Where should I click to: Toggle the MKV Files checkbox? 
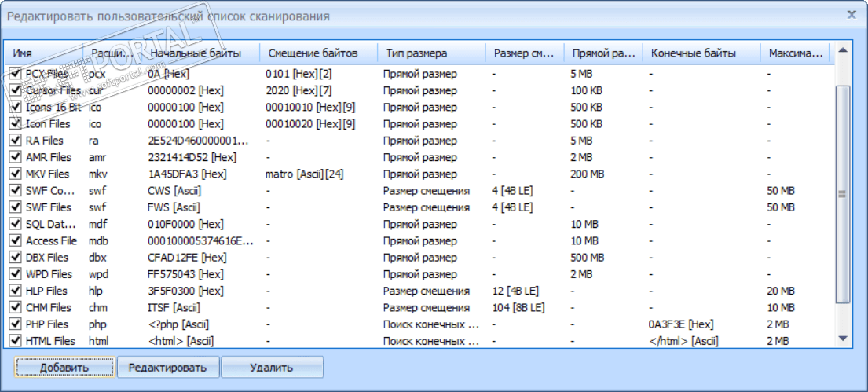(16, 174)
